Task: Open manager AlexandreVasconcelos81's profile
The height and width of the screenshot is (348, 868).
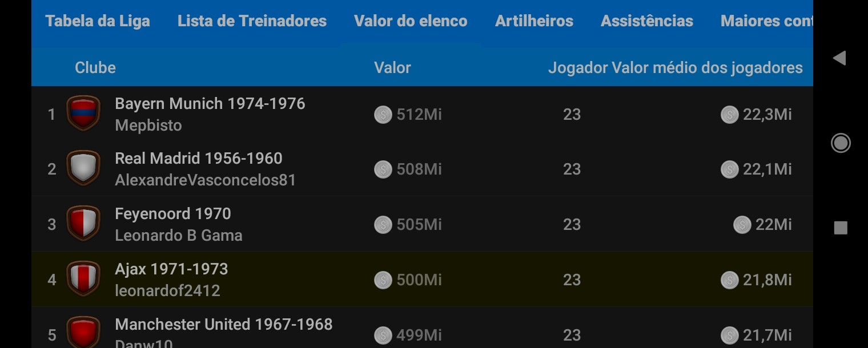Action: click(x=206, y=180)
